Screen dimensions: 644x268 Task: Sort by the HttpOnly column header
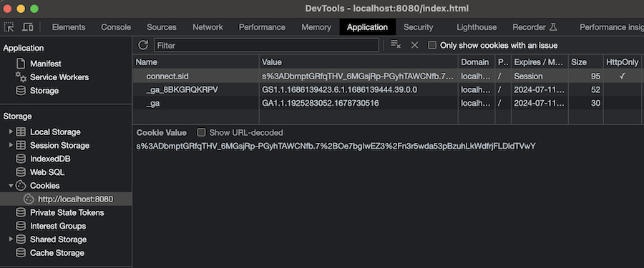623,62
